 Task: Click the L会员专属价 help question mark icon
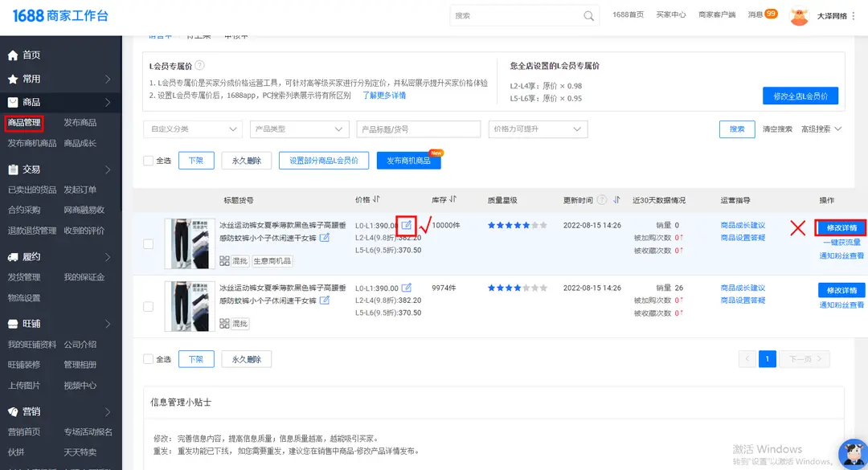(x=199, y=65)
